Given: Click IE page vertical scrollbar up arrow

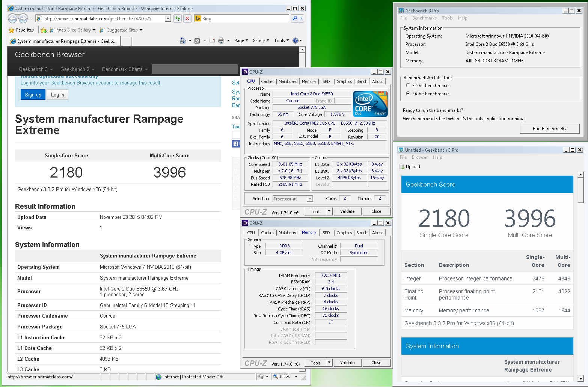Looking at the screenshot, I should 302,50.
